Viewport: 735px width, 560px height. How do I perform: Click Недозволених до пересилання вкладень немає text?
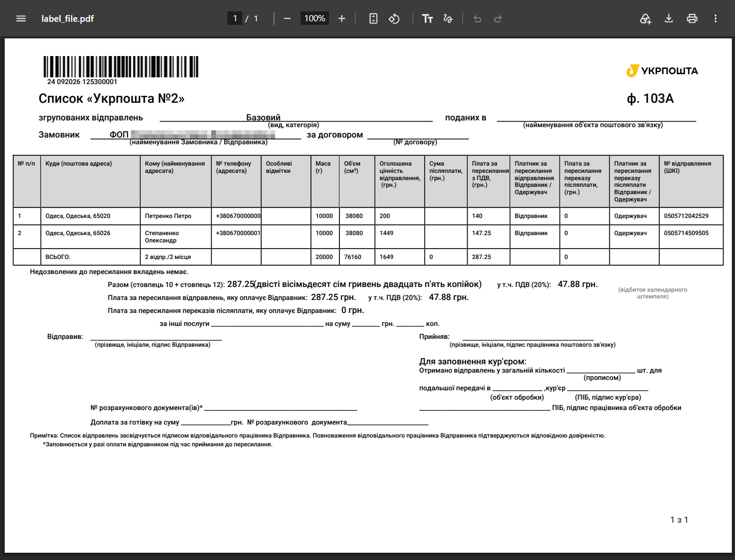(109, 272)
